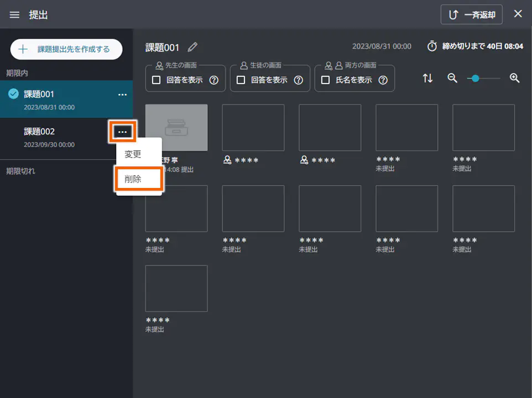
Task: Enable 回答を表示 checkbox under 生徒の画面
Action: pos(241,80)
